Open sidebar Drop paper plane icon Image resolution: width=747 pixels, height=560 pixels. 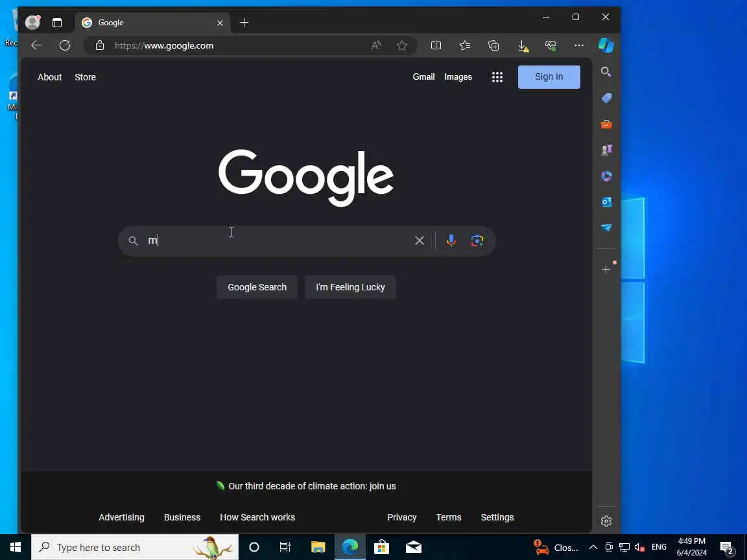tap(606, 227)
